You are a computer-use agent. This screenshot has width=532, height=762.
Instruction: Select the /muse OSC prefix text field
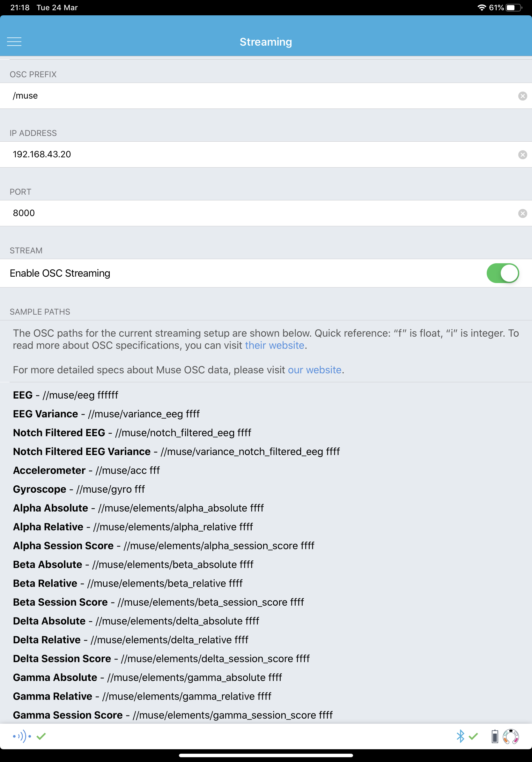[133, 96]
